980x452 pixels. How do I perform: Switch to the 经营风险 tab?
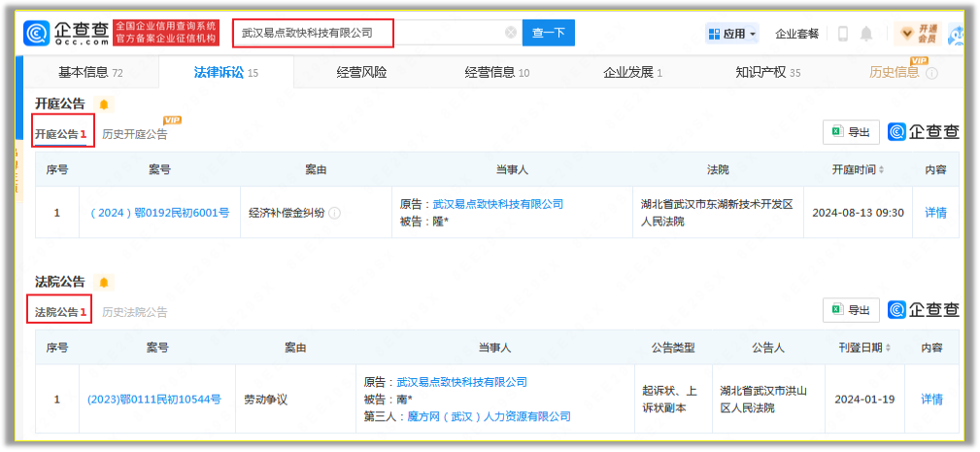click(x=361, y=73)
